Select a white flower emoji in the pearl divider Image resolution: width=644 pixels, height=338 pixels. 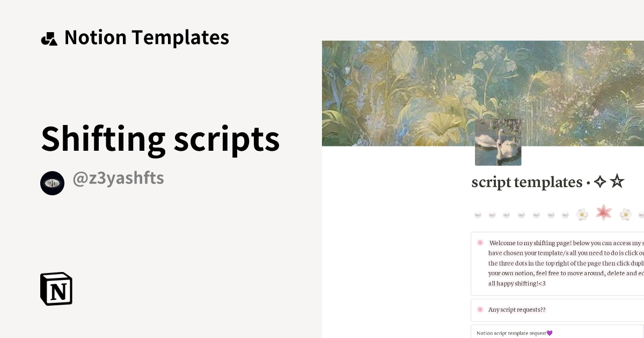tap(582, 214)
